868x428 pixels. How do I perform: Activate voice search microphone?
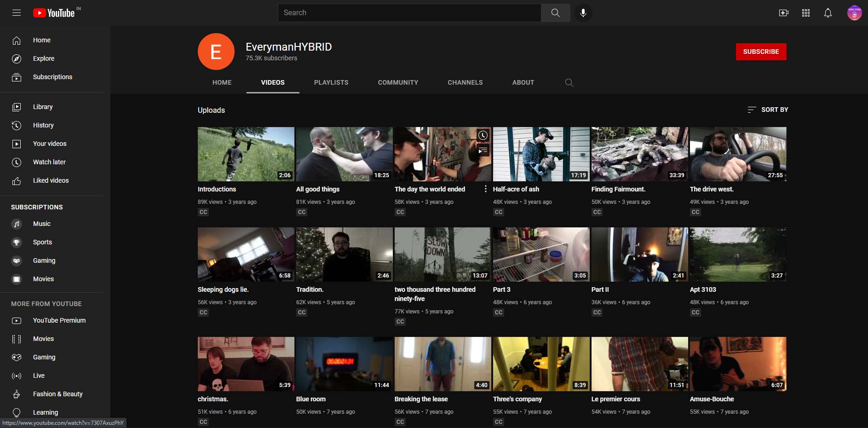tap(583, 13)
